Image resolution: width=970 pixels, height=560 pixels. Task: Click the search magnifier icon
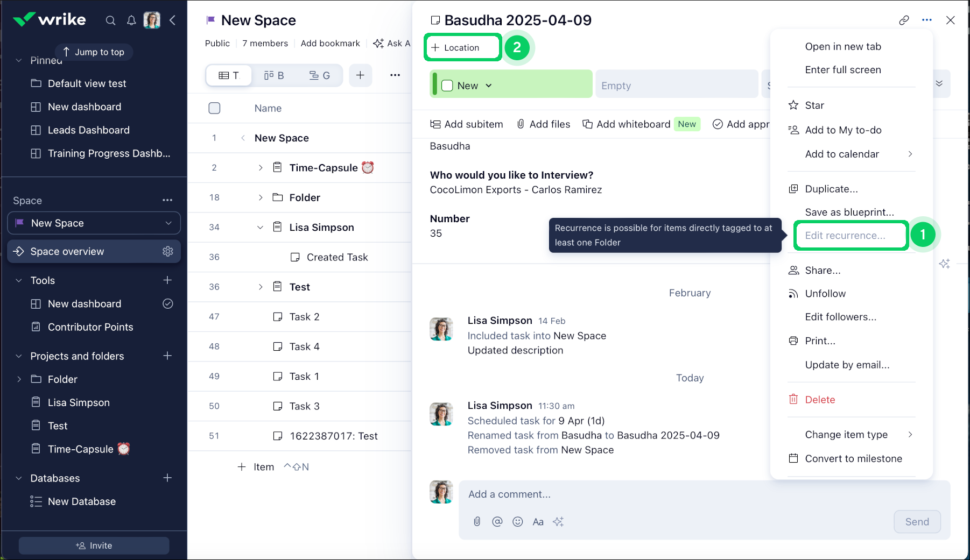point(110,20)
